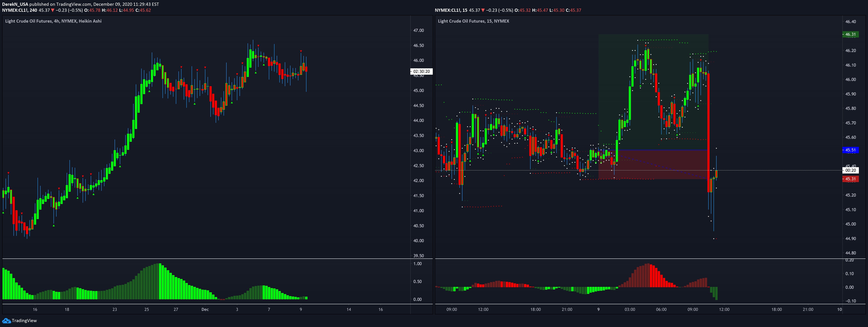Image resolution: width=868 pixels, height=327 pixels.
Task: Click 45.80 on the 15-minute price axis
Action: coord(850,108)
